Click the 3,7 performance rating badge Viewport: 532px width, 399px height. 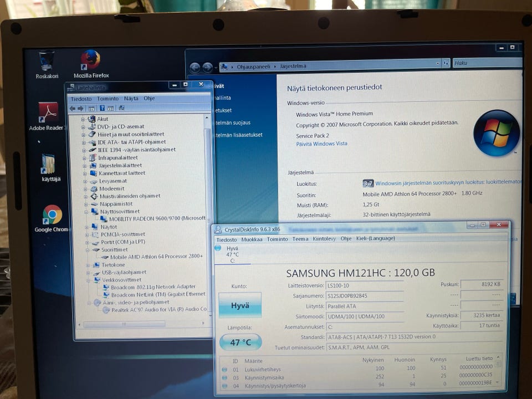(368, 183)
